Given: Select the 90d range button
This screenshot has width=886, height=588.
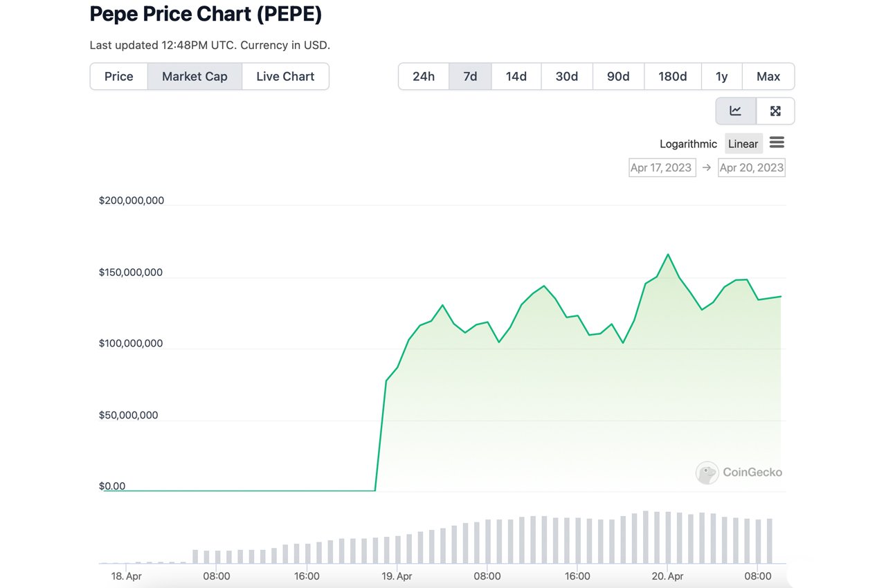Looking at the screenshot, I should (x=618, y=76).
